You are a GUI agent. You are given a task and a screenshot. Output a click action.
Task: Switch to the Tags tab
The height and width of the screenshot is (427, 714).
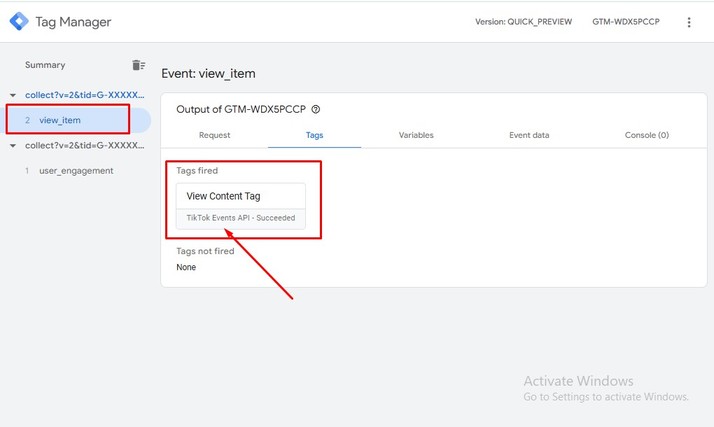pyautogui.click(x=314, y=135)
